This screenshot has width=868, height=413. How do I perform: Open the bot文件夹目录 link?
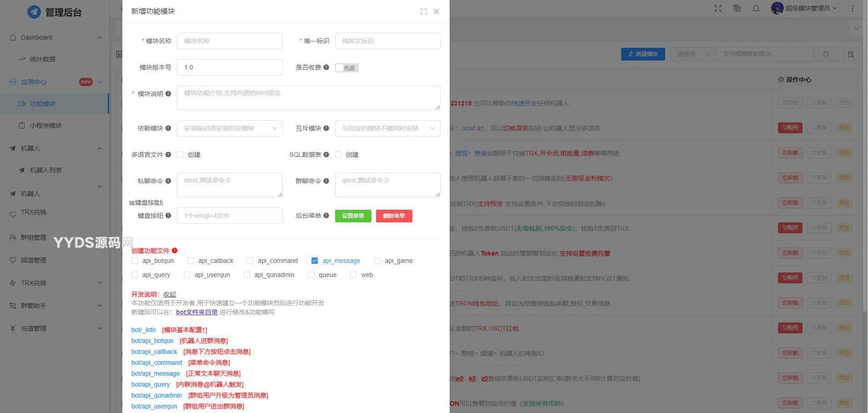click(196, 312)
